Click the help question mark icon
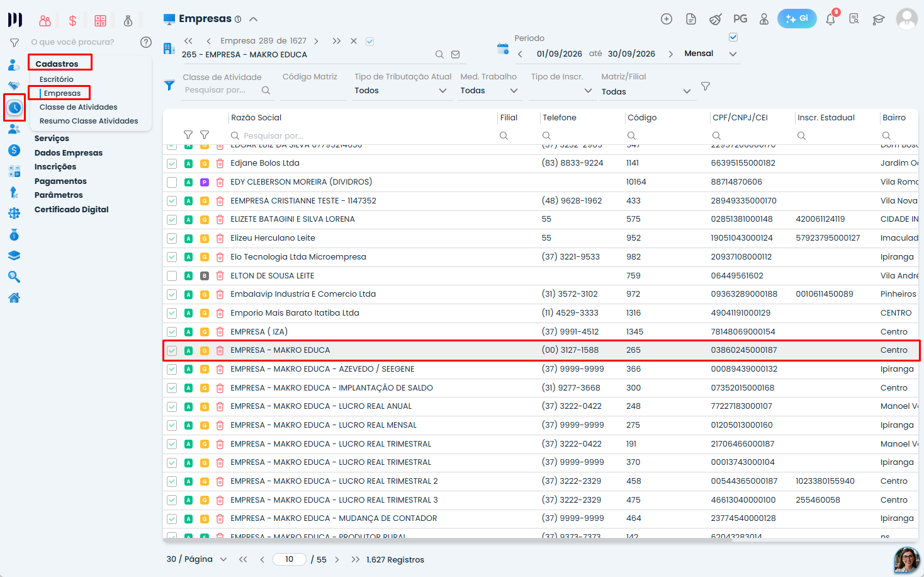The image size is (924, 577). pyautogui.click(x=146, y=42)
